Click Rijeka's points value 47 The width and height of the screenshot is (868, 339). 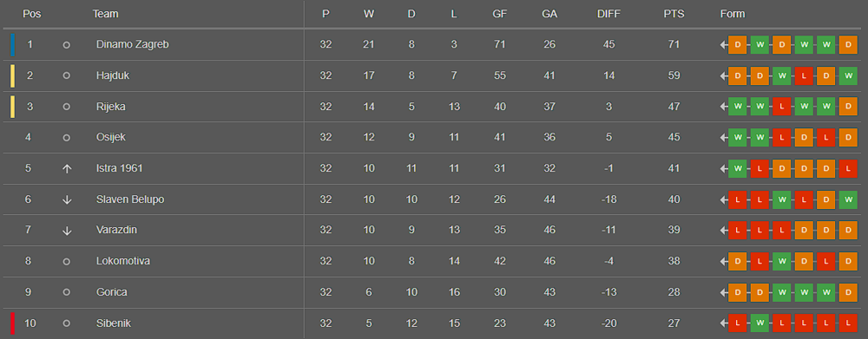674,107
